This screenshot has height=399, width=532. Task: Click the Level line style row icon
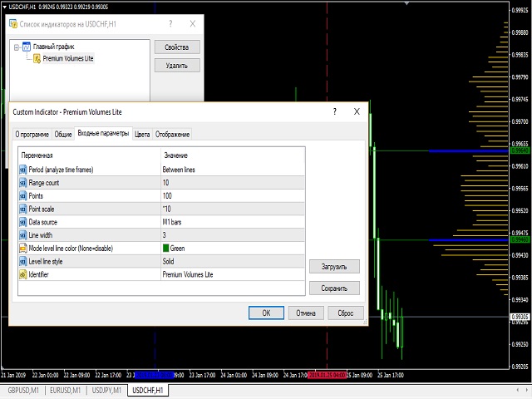22,262
